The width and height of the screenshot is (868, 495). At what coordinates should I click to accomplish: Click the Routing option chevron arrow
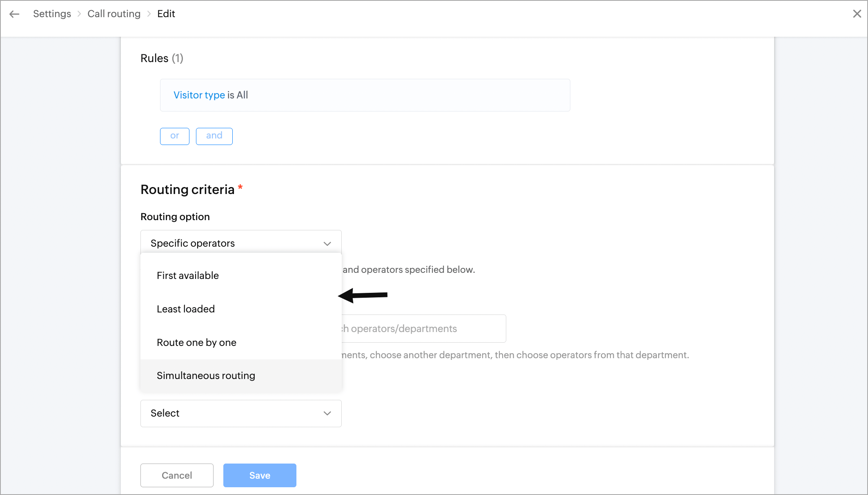pyautogui.click(x=327, y=244)
